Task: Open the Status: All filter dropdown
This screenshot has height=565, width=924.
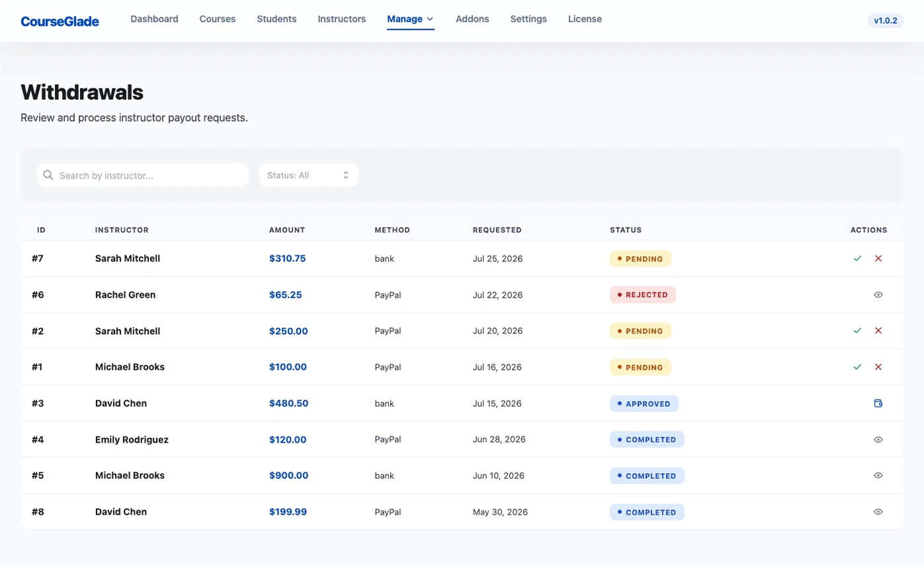Action: pyautogui.click(x=308, y=175)
